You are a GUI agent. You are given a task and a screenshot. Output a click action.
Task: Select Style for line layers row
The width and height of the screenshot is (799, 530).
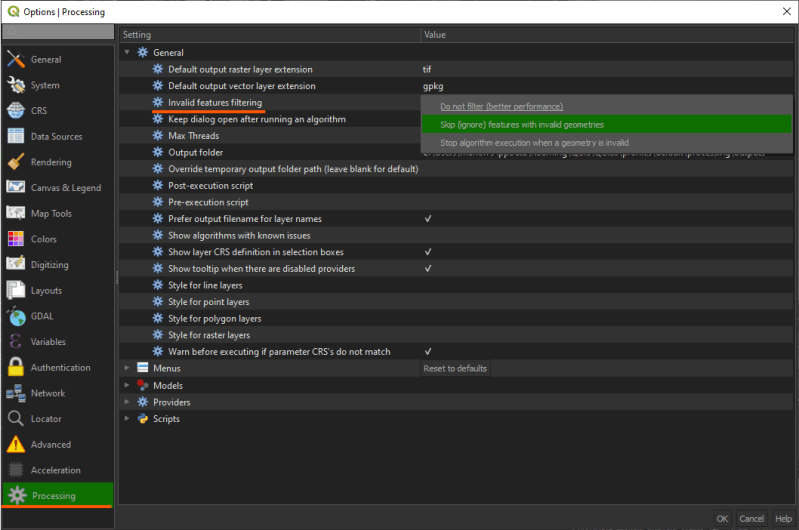point(456,285)
